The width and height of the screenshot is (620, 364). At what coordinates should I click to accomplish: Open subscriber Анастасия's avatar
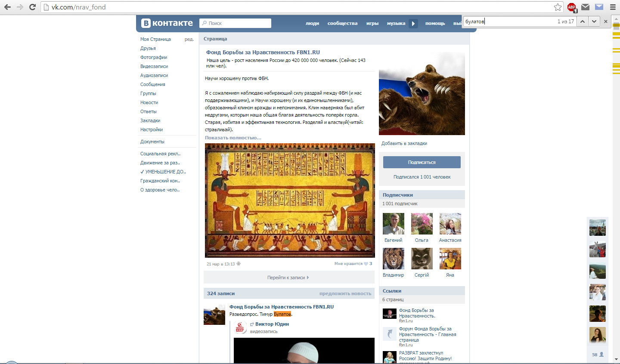click(x=450, y=224)
